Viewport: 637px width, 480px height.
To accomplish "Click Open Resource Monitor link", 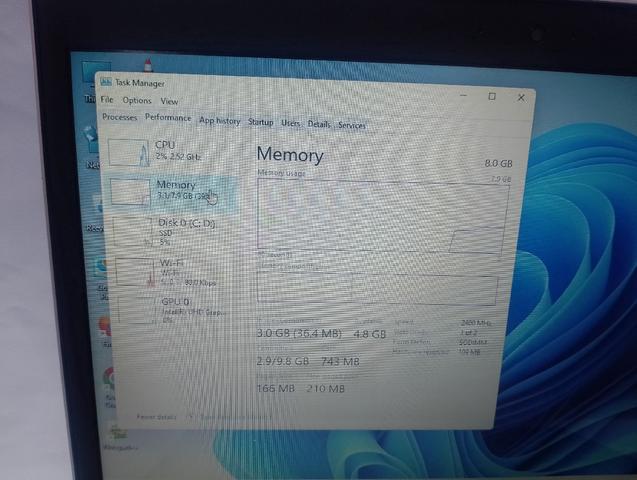I will pos(236,417).
